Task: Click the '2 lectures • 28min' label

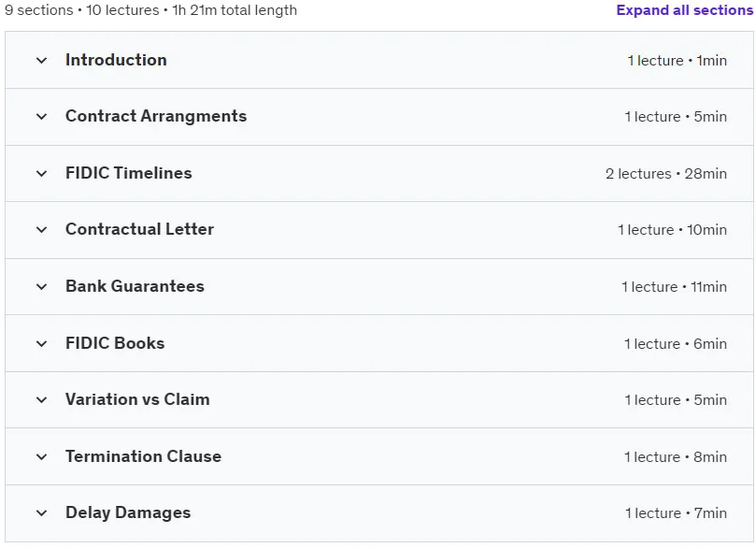Action: tap(666, 174)
